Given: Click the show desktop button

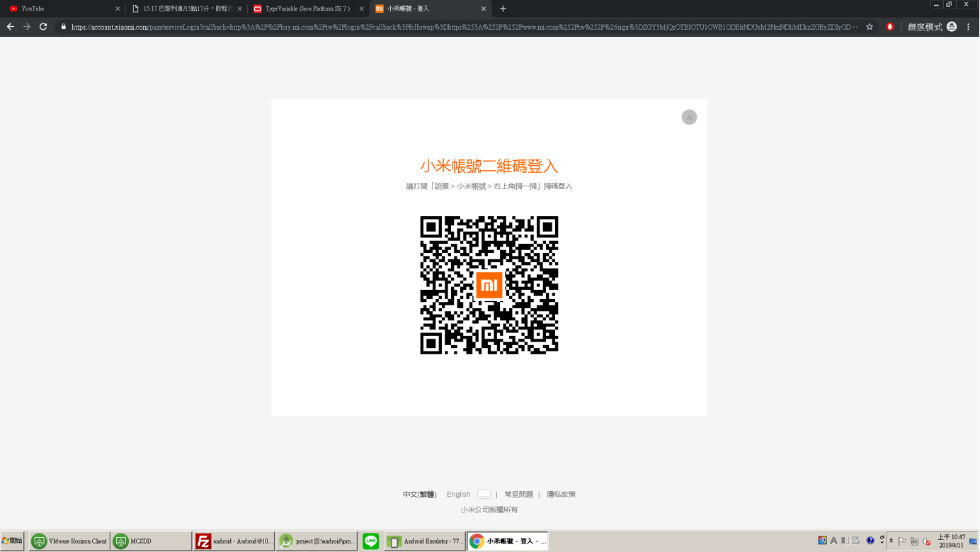Looking at the screenshot, I should pyautogui.click(x=973, y=541).
